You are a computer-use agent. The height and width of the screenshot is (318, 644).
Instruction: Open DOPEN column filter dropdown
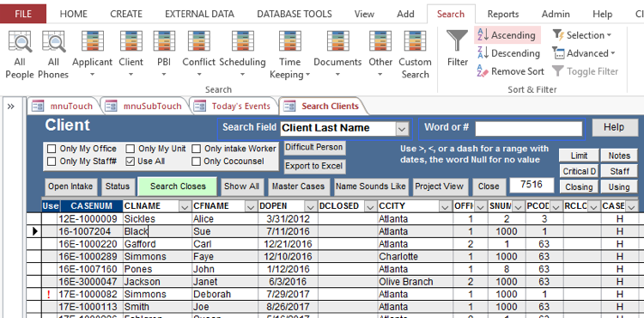pyautogui.click(x=311, y=206)
